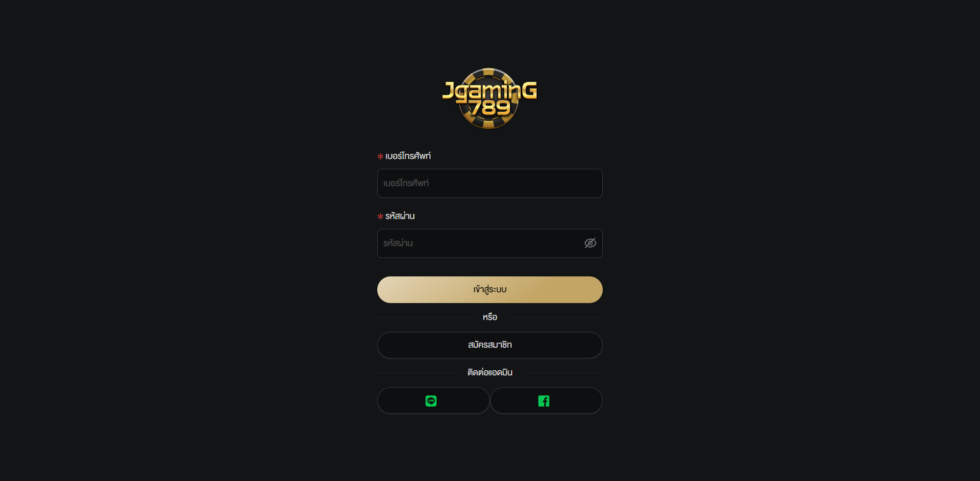Click the Facebook contact pill button
The height and width of the screenshot is (481, 980).
click(x=546, y=400)
